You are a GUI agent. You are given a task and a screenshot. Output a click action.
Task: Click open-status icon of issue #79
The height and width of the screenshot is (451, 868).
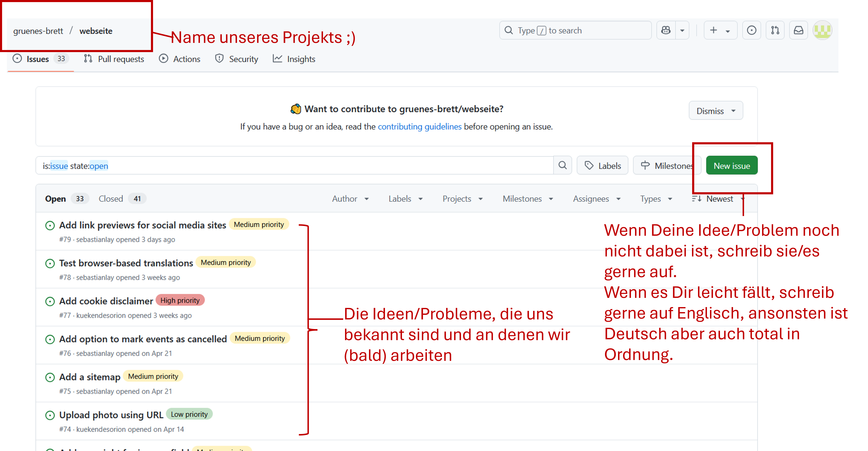(50, 225)
